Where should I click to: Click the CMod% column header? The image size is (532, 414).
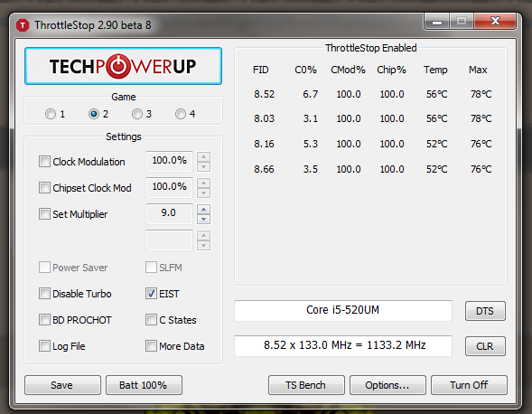[348, 70]
